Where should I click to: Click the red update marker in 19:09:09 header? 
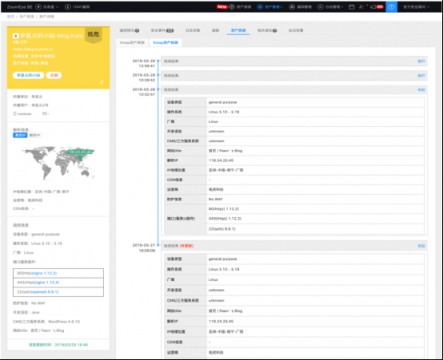187,246
